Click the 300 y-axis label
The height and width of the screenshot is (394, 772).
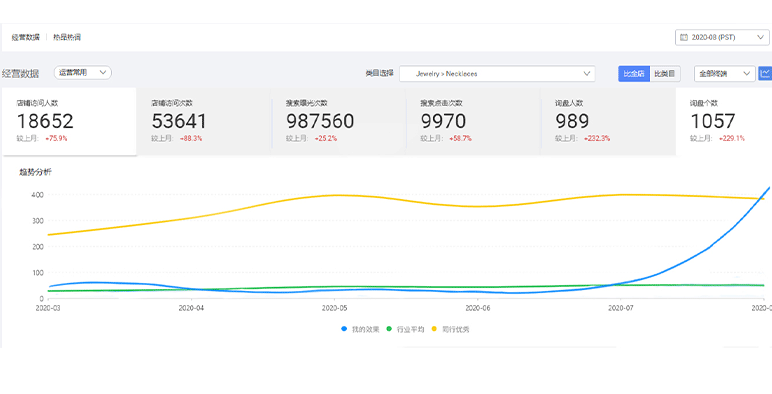[38, 221]
